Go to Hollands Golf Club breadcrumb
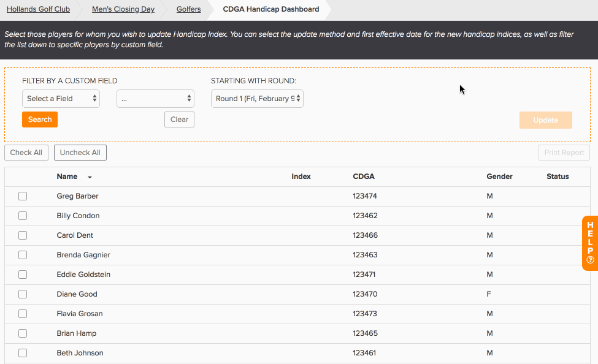598x364 pixels. [x=38, y=9]
